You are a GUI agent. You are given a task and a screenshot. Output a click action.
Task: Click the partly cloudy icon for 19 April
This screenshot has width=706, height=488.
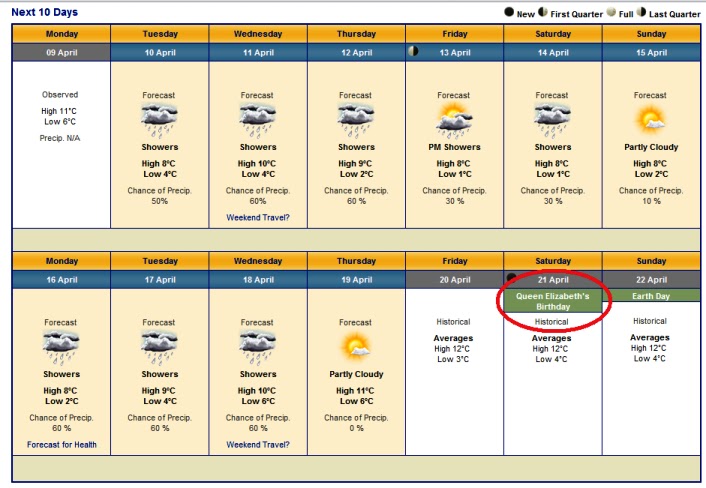(x=356, y=346)
